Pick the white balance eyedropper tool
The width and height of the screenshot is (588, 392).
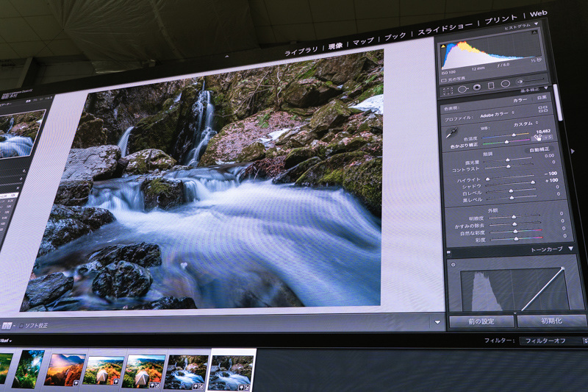pos(453,132)
